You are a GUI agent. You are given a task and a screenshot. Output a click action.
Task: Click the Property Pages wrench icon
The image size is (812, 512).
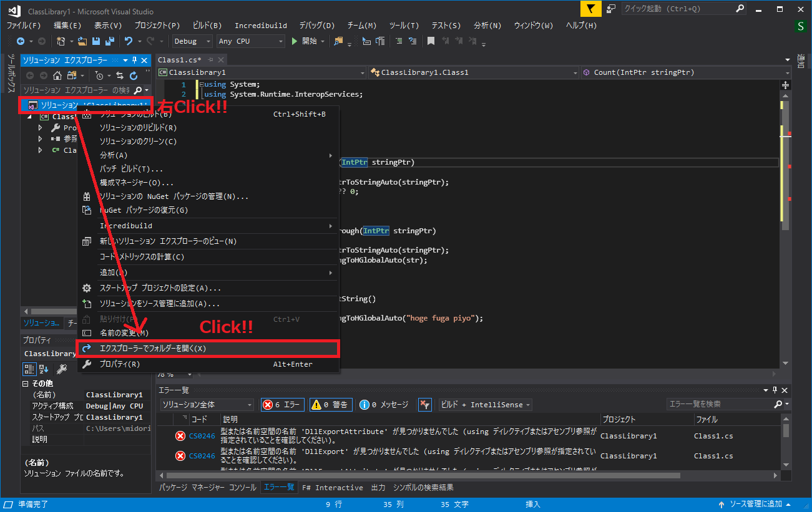pos(62,369)
